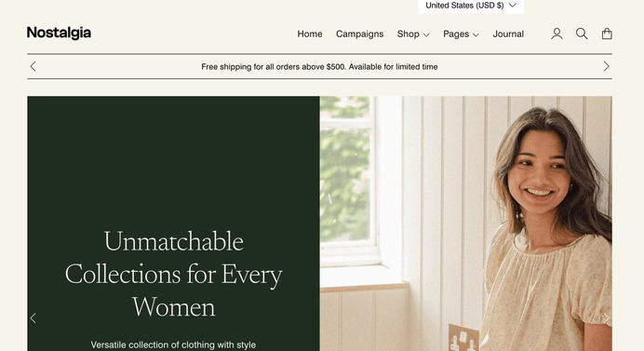
Task: Click the Unmatchable Collections heading
Action: click(x=173, y=274)
